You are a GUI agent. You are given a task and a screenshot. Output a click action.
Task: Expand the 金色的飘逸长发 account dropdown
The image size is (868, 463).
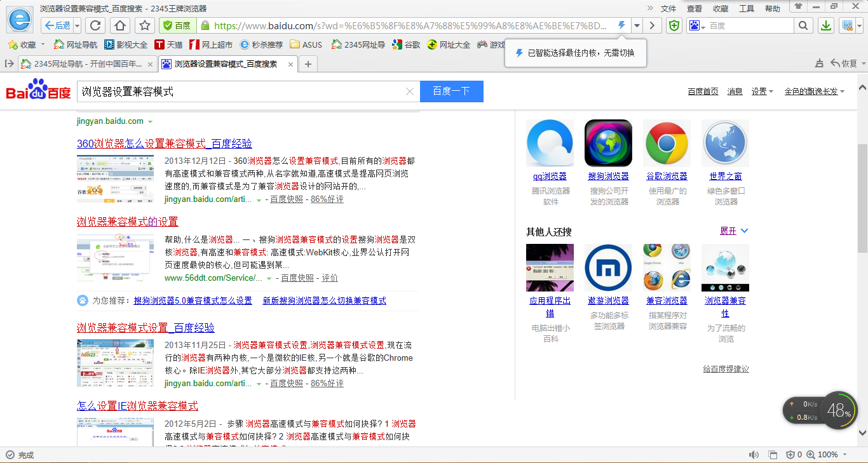(815, 91)
